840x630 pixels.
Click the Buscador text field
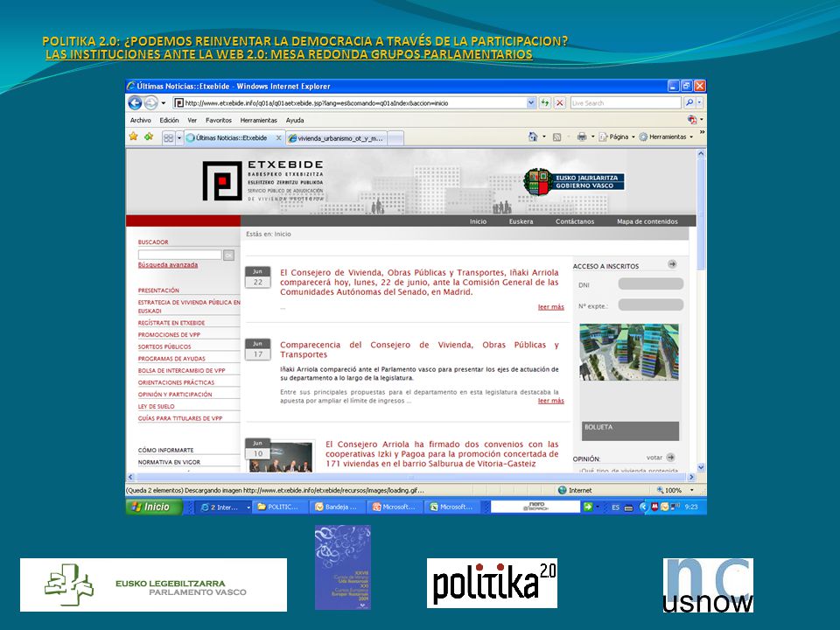179,255
